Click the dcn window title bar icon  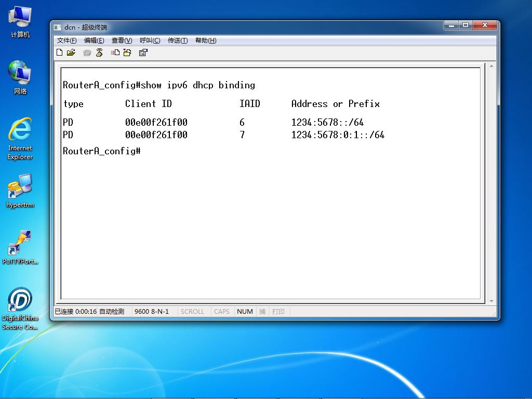(x=58, y=28)
